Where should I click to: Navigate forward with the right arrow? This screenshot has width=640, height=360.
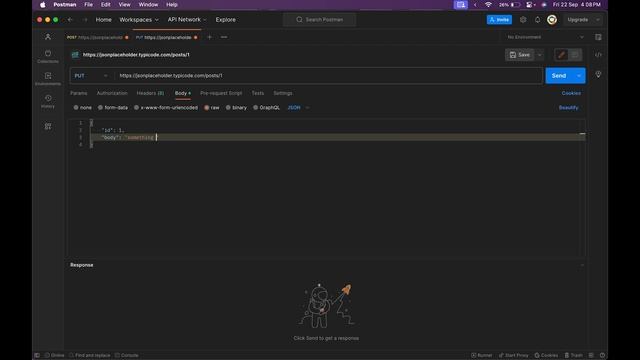pos(84,20)
